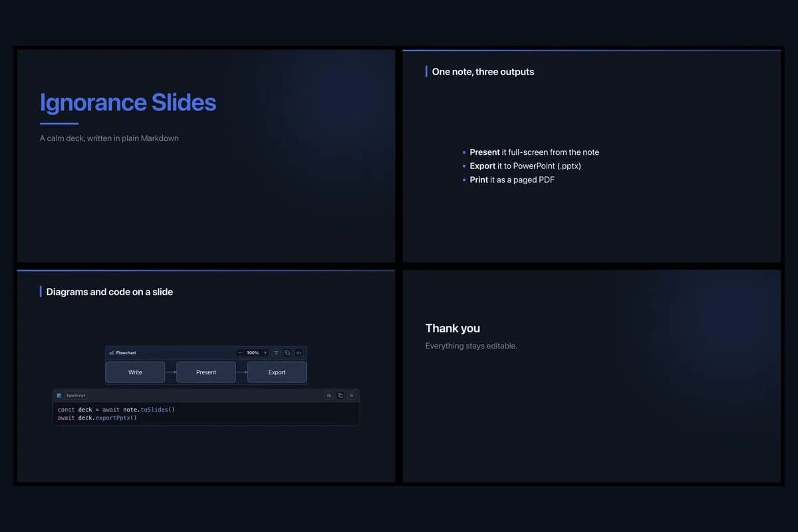Copy the Flowchart diagram

click(287, 352)
